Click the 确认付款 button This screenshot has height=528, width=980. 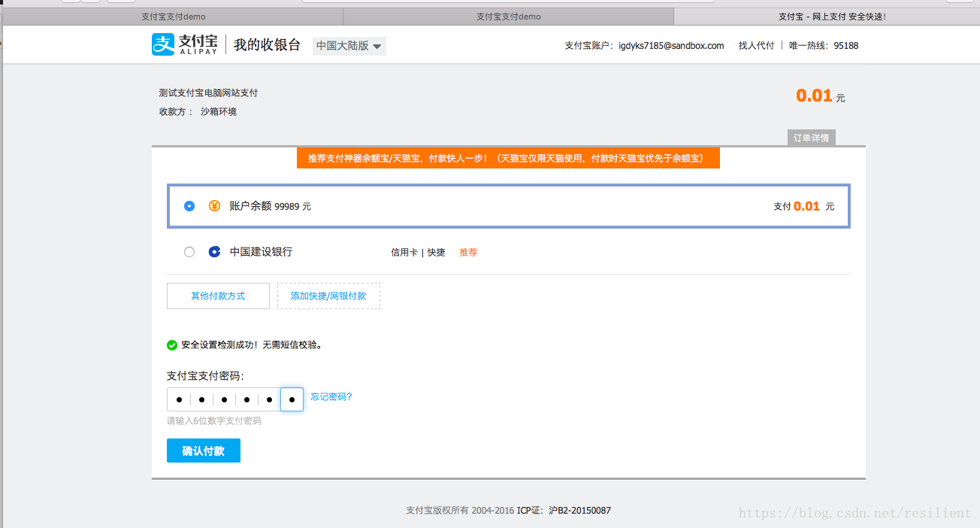click(x=204, y=451)
